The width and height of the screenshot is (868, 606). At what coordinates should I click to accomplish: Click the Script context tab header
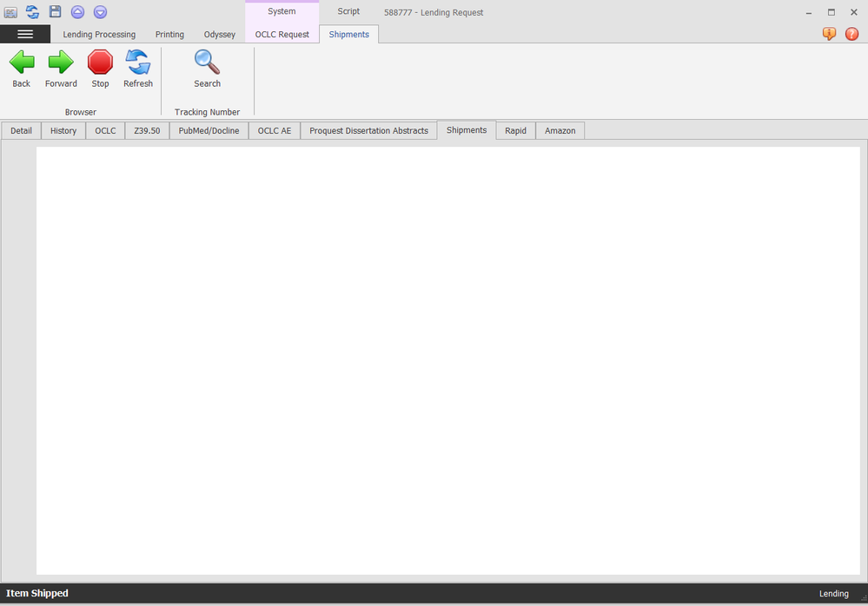348,11
